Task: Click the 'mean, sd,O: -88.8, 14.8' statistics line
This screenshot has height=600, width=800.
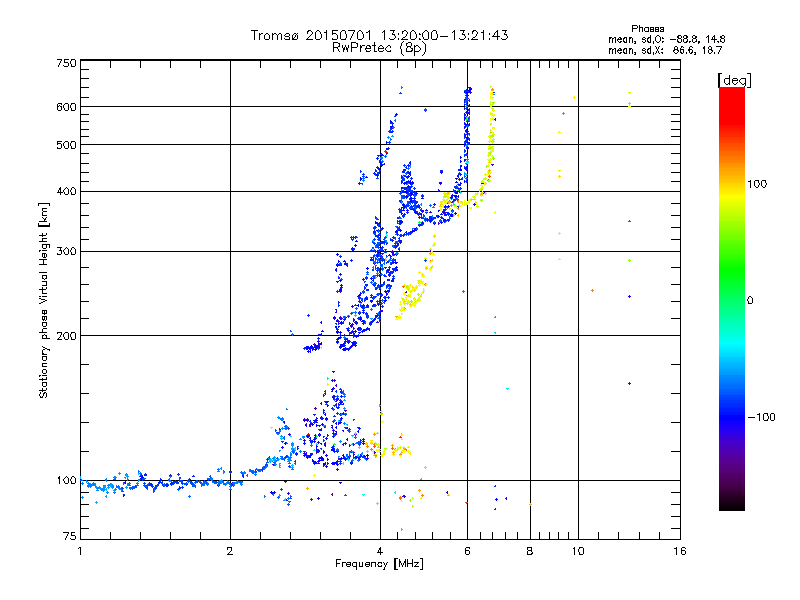Action: pyautogui.click(x=666, y=39)
